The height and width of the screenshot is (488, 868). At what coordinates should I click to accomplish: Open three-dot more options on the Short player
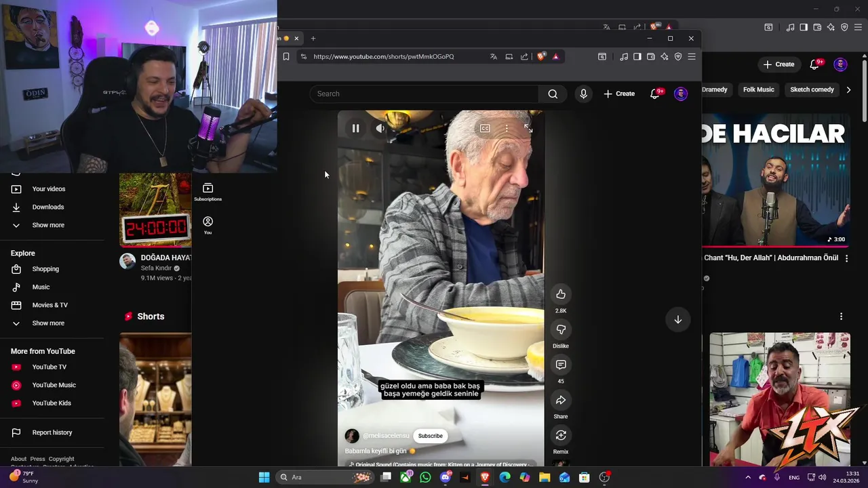[507, 128]
